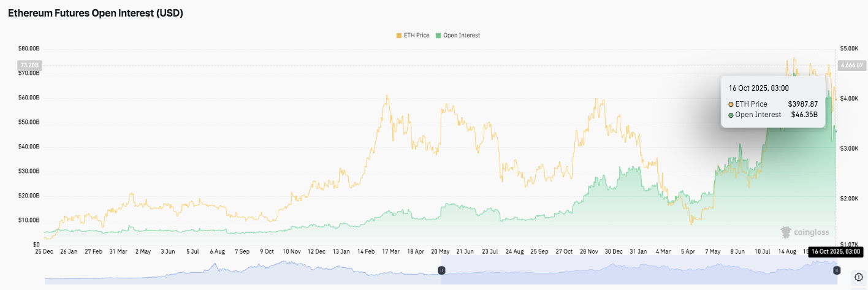The image size is (868, 290).
Task: Click the info icon at bottom right
Action: pyautogui.click(x=858, y=277)
